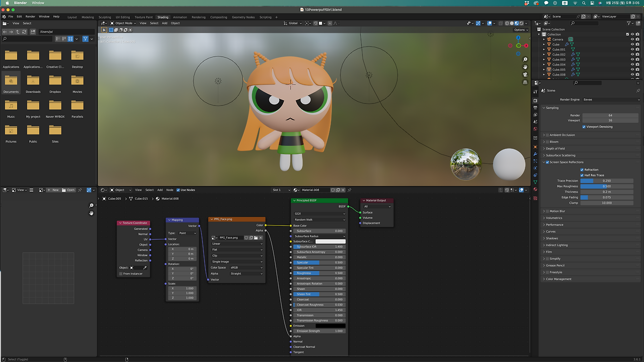Expand Cube.002 in the Outliner
Viewport: 644px width, 362px height.
tap(544, 54)
